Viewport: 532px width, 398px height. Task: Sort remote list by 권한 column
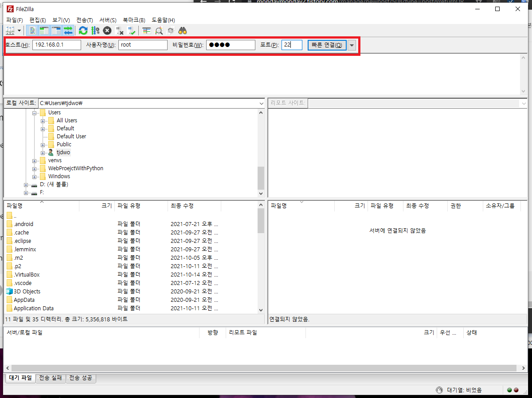pyautogui.click(x=465, y=206)
